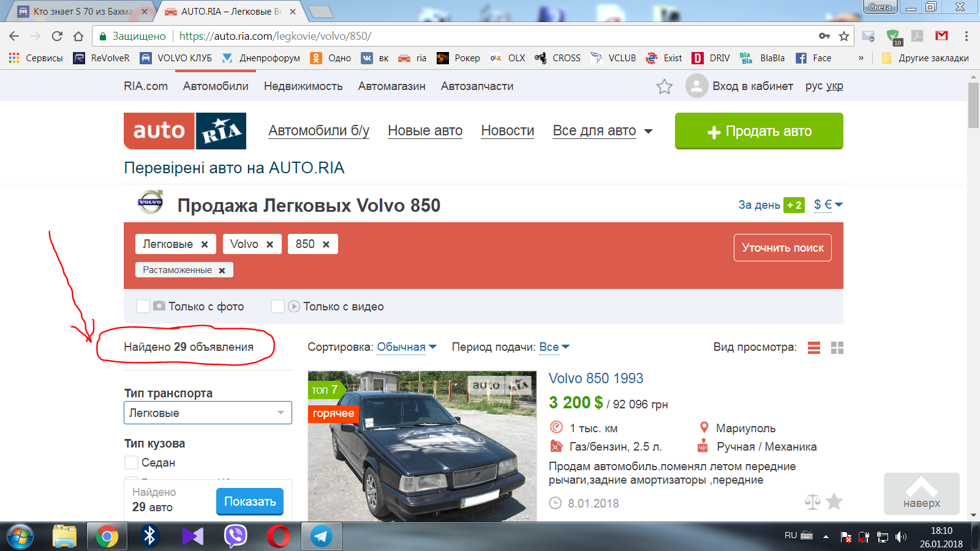Add Volvo 850 listing to comparison scales

(812, 502)
